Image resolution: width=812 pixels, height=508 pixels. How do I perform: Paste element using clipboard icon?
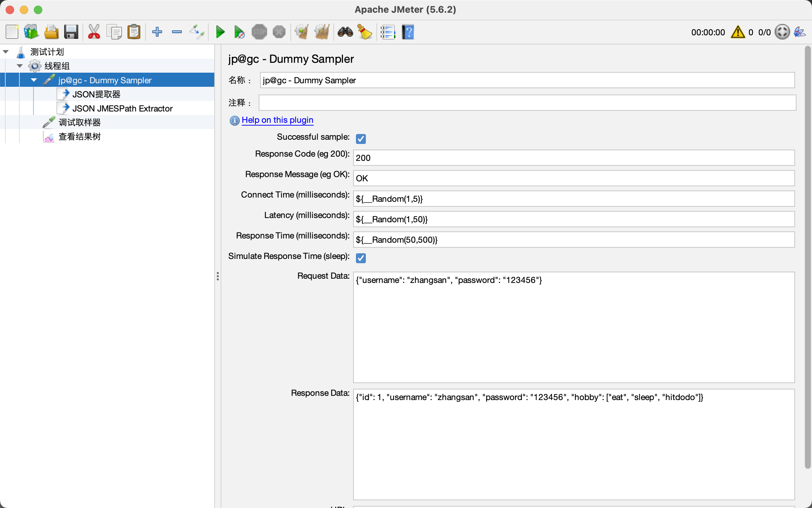[x=134, y=32]
